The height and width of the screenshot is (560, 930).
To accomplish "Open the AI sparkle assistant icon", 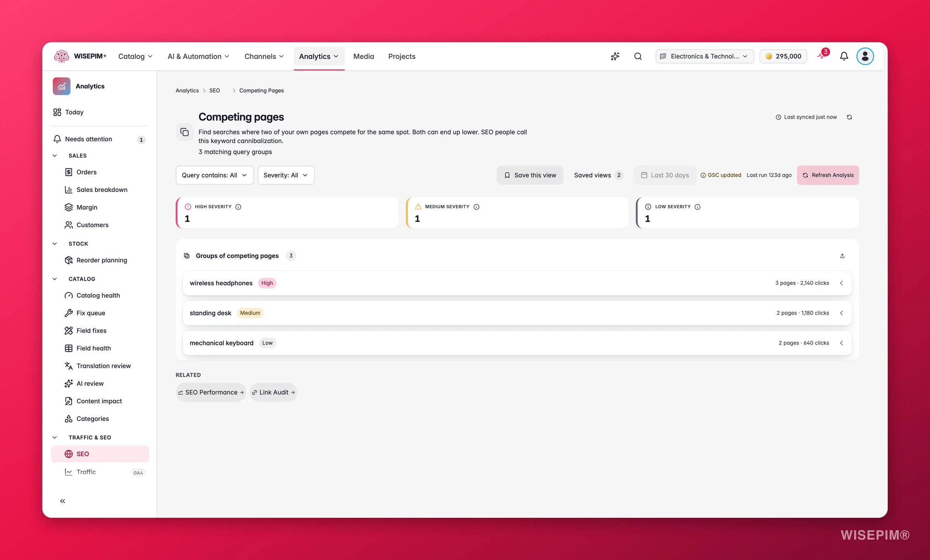I will click(615, 56).
